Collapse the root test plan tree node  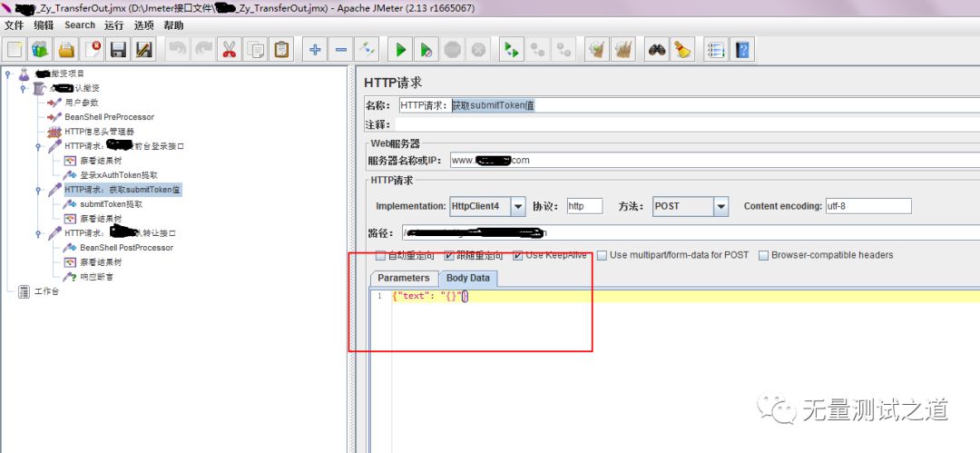click(7, 74)
